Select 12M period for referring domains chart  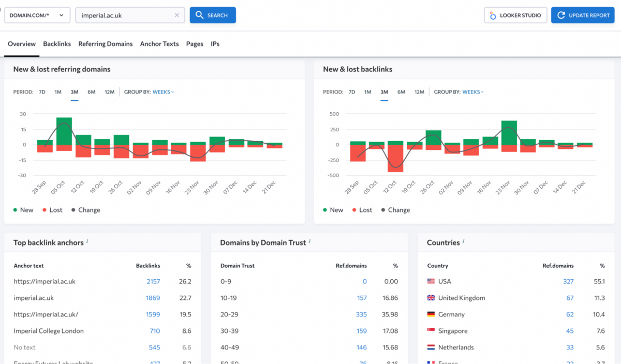(x=109, y=92)
